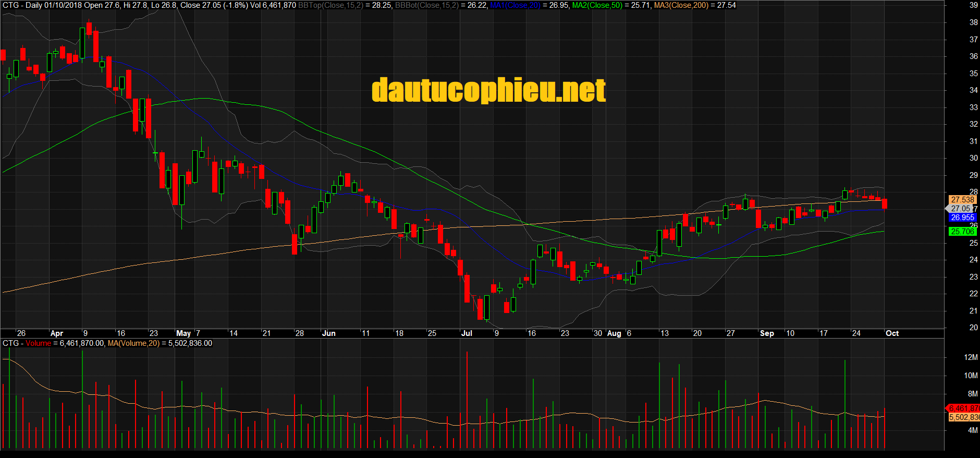Click the 32 price-axis label
980x458 pixels.
pos(973,124)
